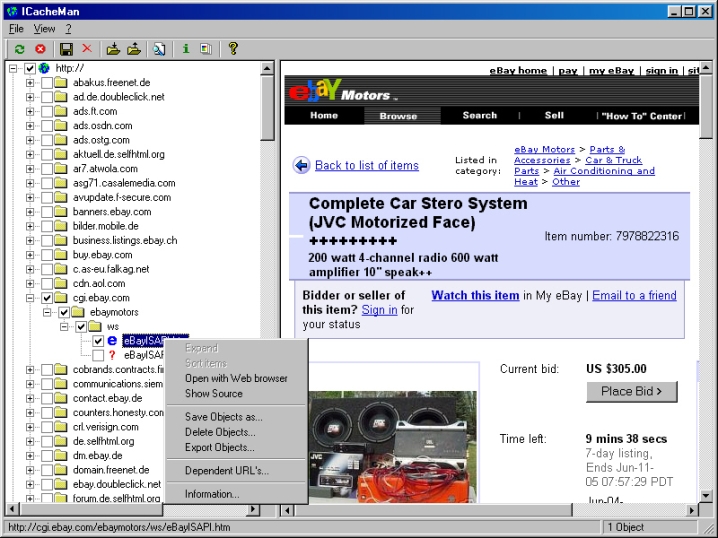
Task: Click the folder icon with up arrow
Action: coord(136,48)
